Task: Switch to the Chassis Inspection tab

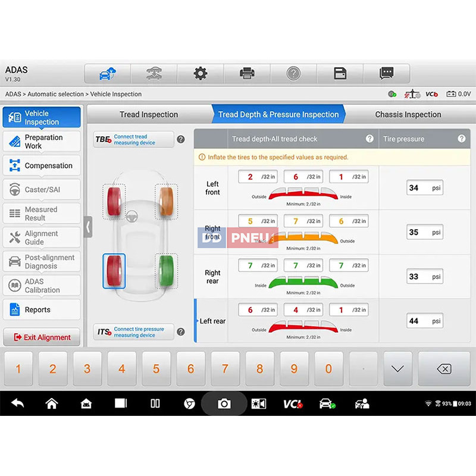Action: (408, 114)
